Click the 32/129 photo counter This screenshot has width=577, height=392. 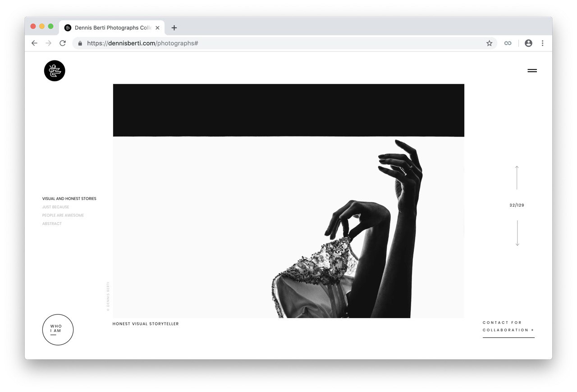pos(517,205)
